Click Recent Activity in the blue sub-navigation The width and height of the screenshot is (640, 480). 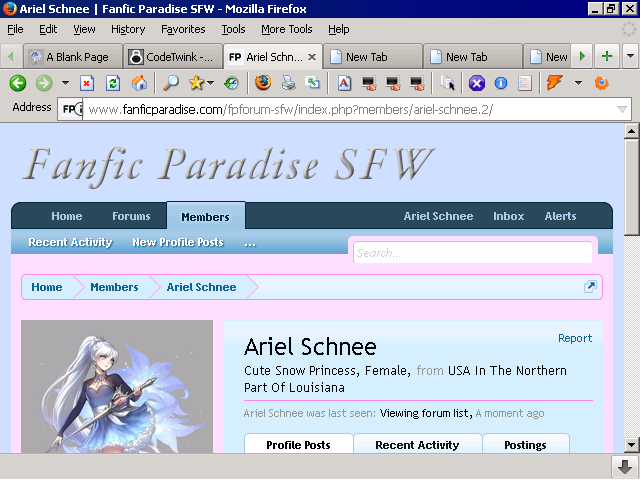70,242
